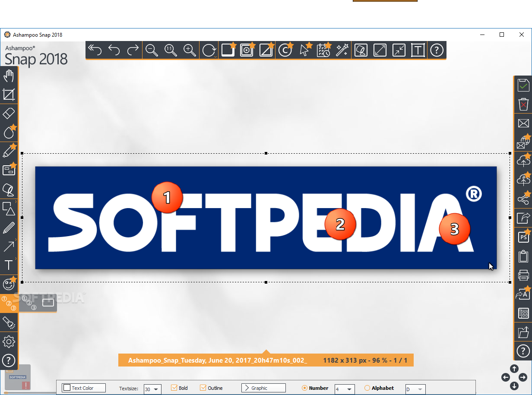Add a copyright watermark

click(x=285, y=50)
